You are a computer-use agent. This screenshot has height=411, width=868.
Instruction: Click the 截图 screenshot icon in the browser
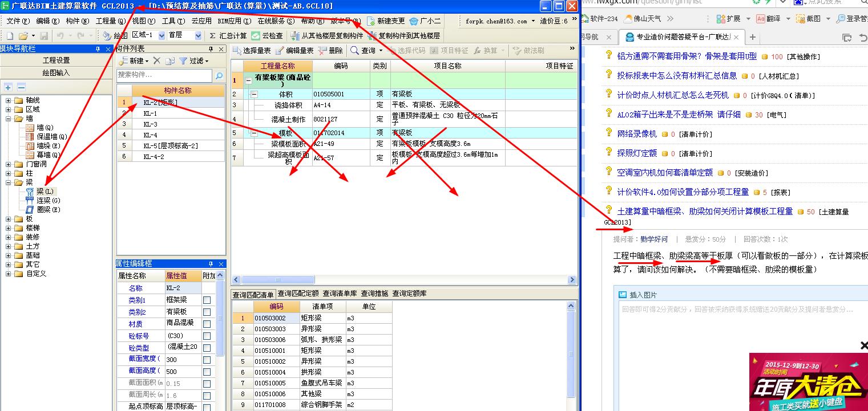800,19
